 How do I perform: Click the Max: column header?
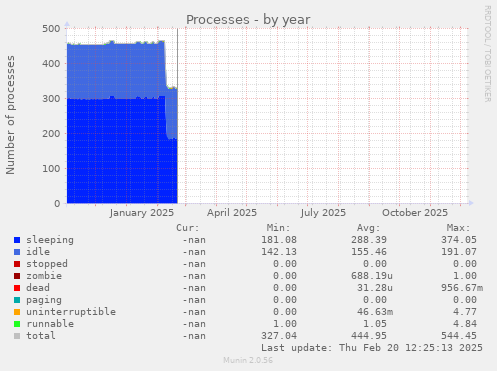click(458, 228)
